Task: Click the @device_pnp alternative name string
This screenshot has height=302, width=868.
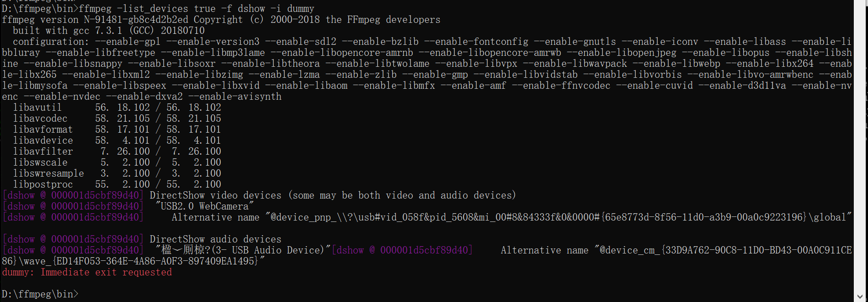Action: [x=559, y=217]
